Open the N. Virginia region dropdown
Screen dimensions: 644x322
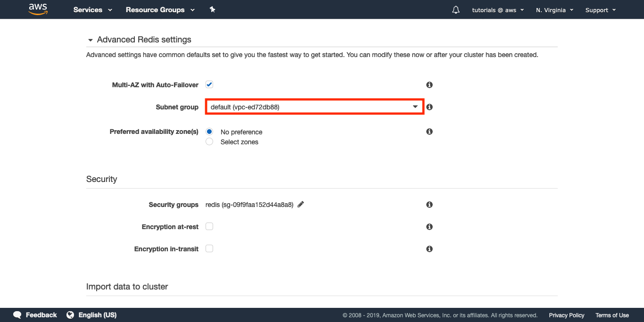click(x=554, y=10)
